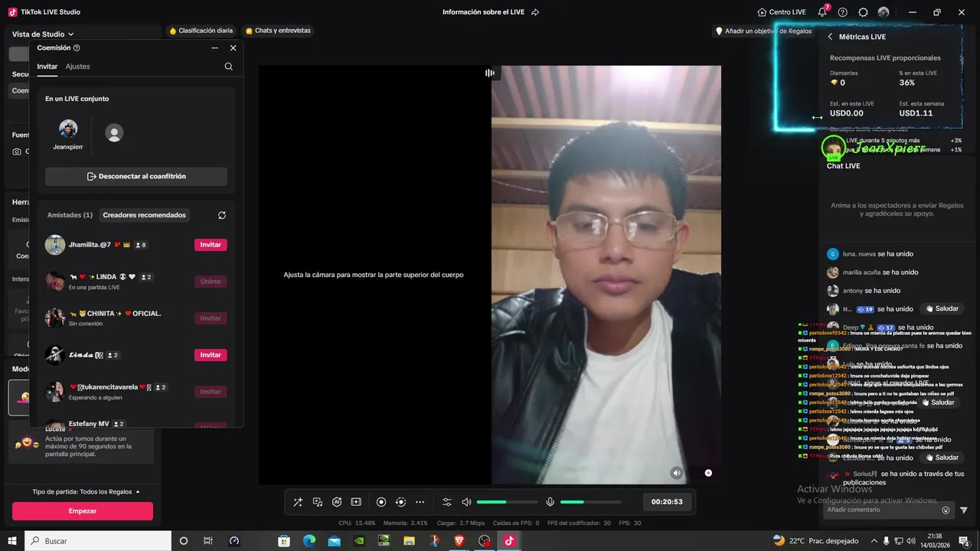The image size is (980, 551).
Task: Minimize the Coemisión panel
Action: click(x=215, y=47)
